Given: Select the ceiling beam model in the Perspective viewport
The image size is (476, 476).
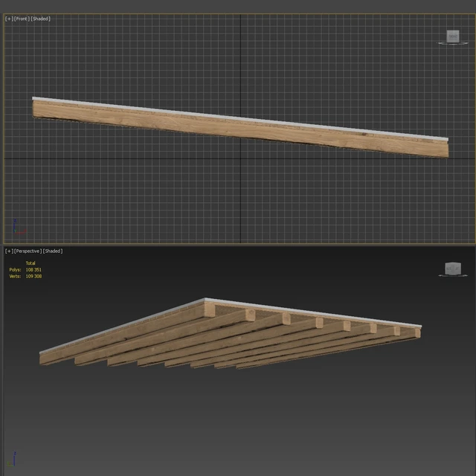Looking at the screenshot, I should point(231,334).
